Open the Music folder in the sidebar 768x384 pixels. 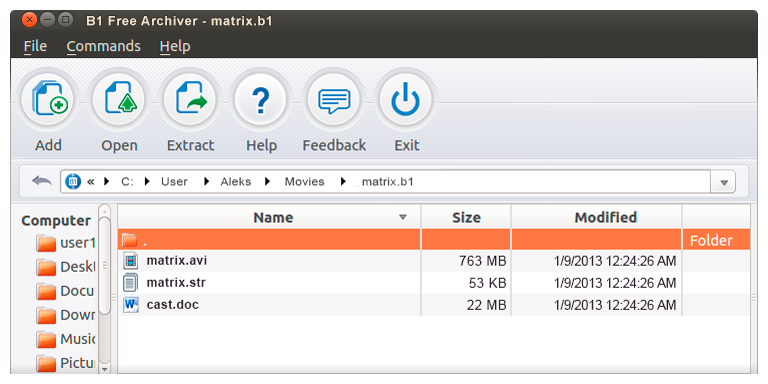point(66,339)
